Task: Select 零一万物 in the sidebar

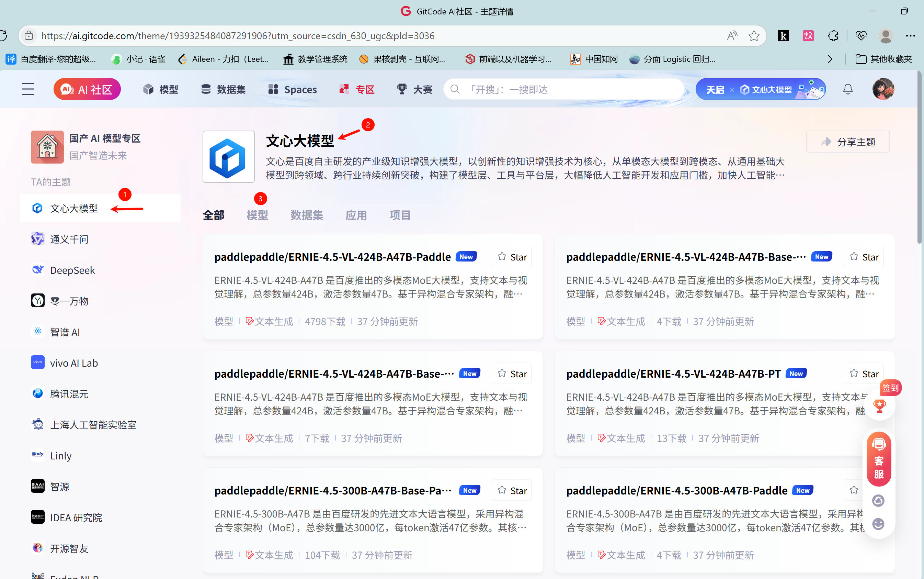Action: (x=100, y=301)
